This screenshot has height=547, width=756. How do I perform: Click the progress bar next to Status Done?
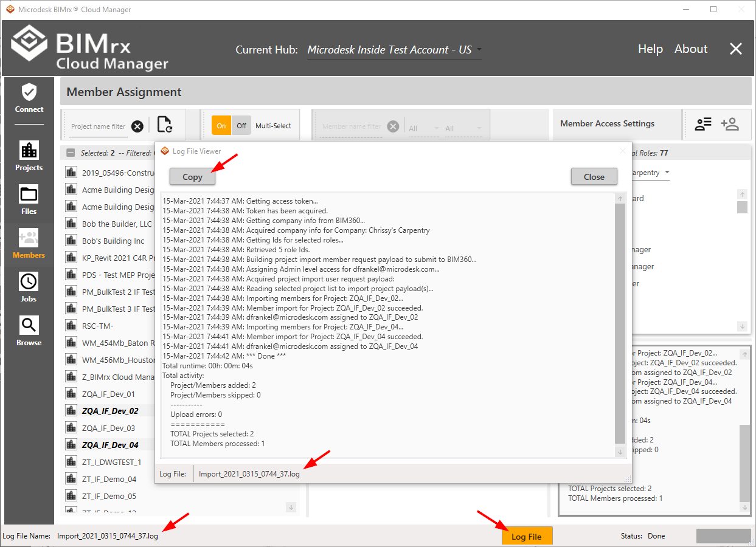coord(723,536)
